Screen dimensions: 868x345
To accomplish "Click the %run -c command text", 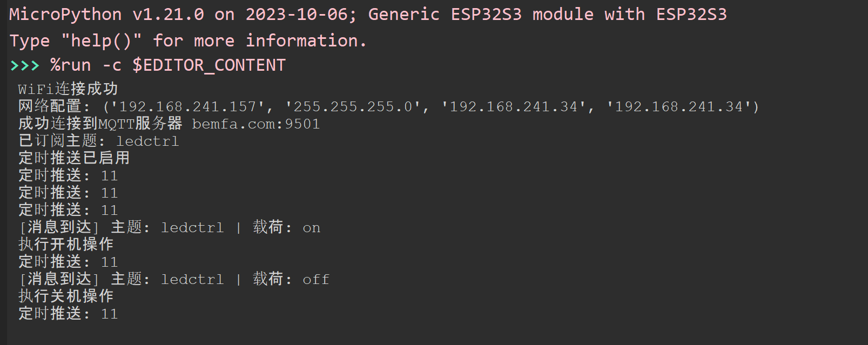I will tap(86, 66).
